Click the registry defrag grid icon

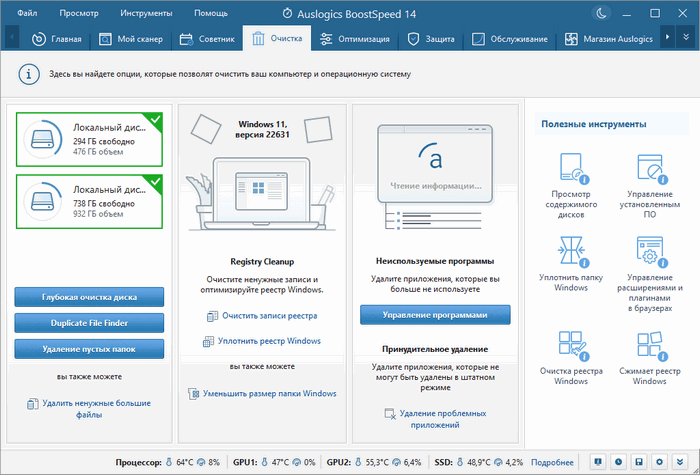(208, 342)
